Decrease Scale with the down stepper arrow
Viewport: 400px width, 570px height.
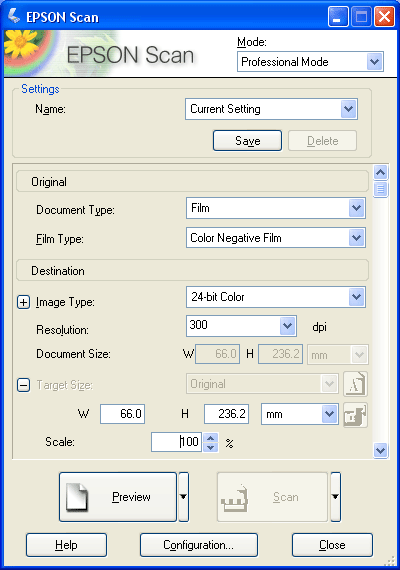click(x=211, y=447)
